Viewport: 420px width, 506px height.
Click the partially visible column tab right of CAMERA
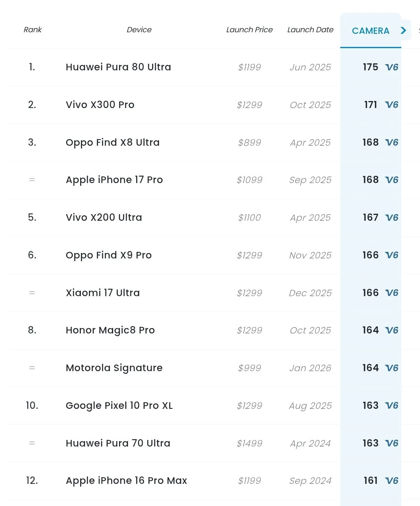coord(418,30)
